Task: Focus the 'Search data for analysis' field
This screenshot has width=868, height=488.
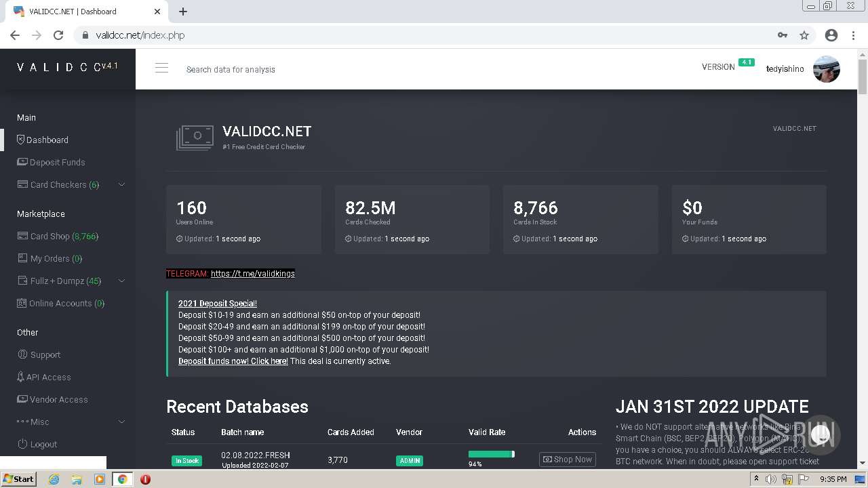Action: point(231,69)
